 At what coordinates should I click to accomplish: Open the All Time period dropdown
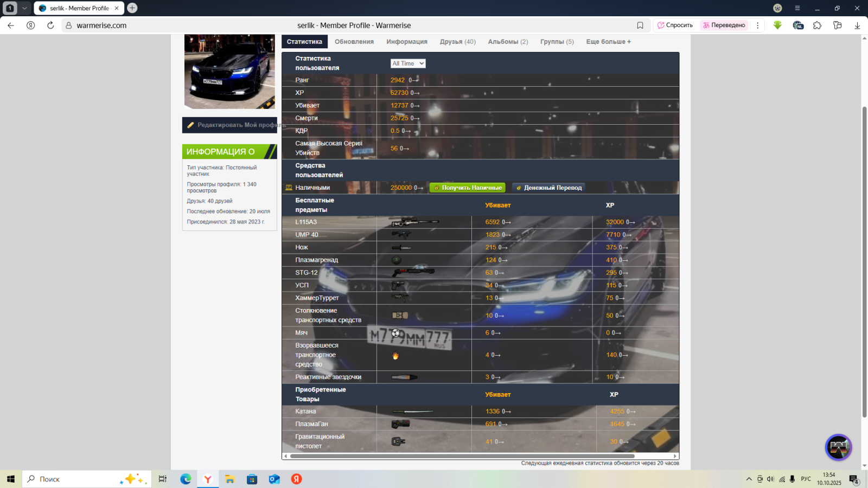(x=408, y=63)
